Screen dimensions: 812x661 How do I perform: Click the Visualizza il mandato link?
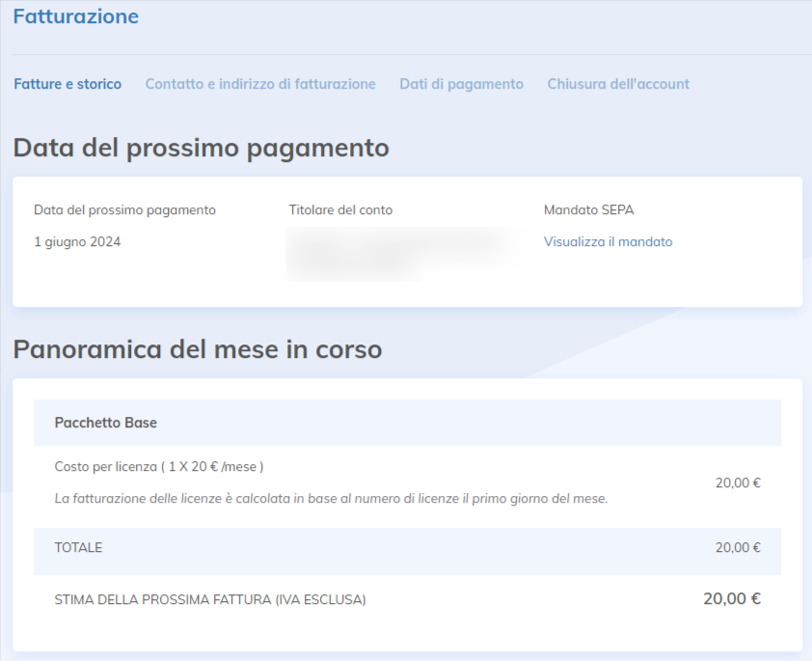(x=608, y=242)
